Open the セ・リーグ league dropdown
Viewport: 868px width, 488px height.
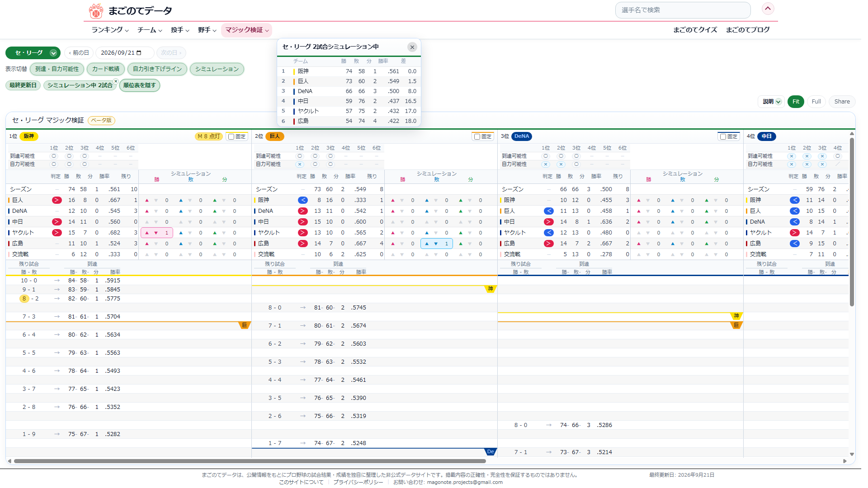point(33,53)
